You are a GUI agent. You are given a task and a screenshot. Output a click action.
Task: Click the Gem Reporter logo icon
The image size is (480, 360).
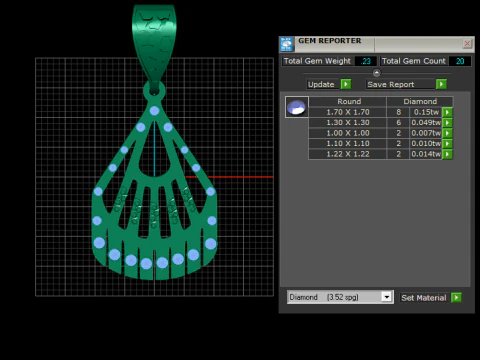tap(286, 44)
